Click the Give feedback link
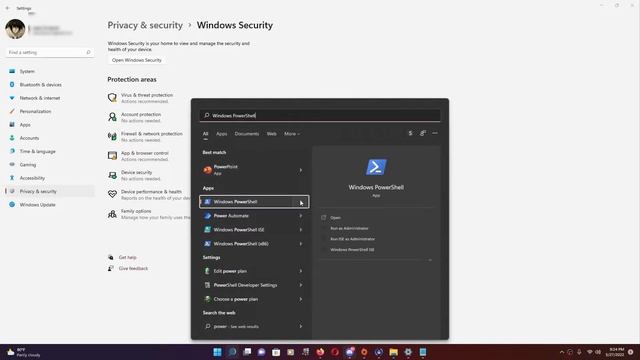 [133, 269]
